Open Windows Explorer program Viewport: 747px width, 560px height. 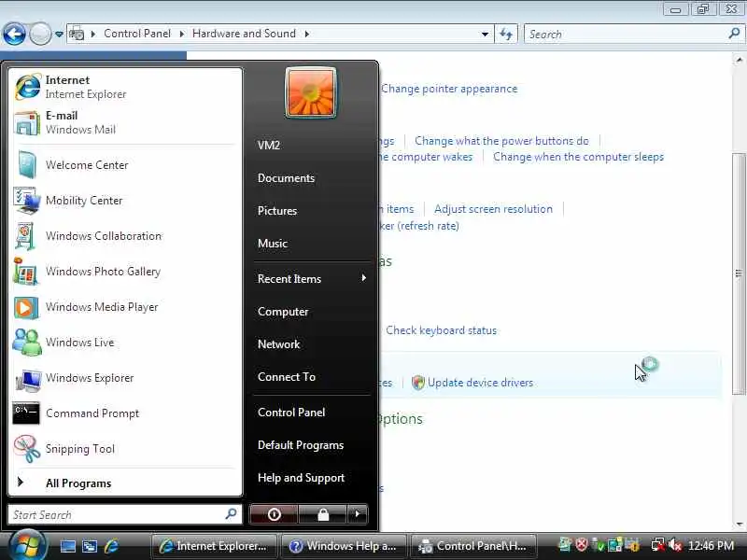point(125,378)
